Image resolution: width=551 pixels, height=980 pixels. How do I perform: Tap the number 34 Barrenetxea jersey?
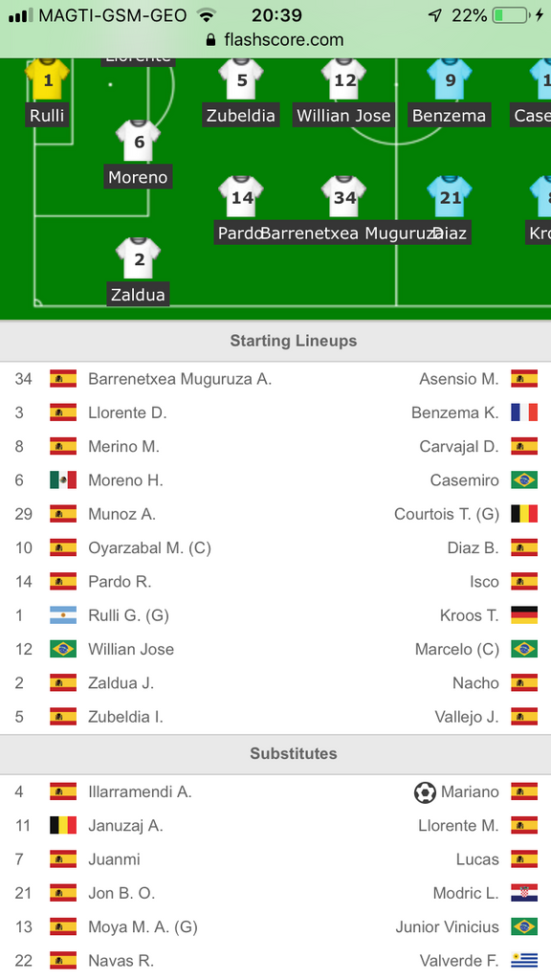[343, 197]
